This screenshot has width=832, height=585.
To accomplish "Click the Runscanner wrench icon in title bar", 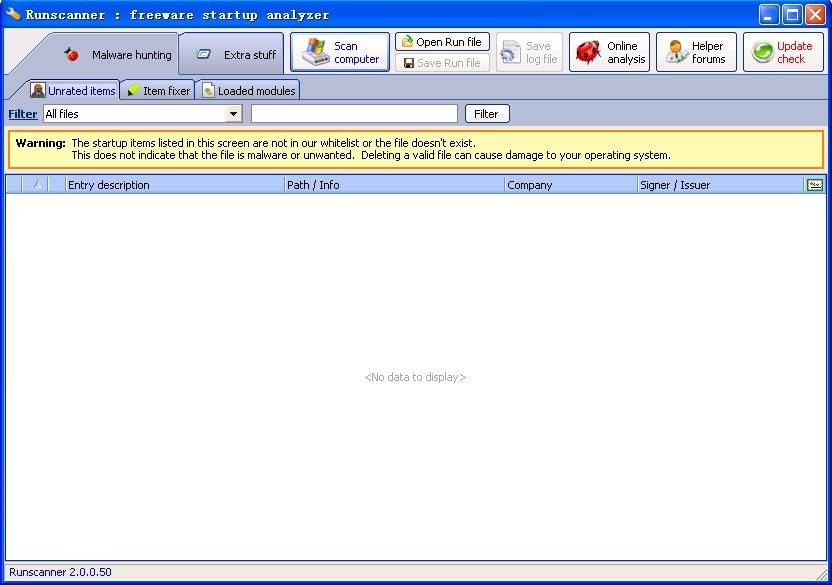I will click(13, 14).
